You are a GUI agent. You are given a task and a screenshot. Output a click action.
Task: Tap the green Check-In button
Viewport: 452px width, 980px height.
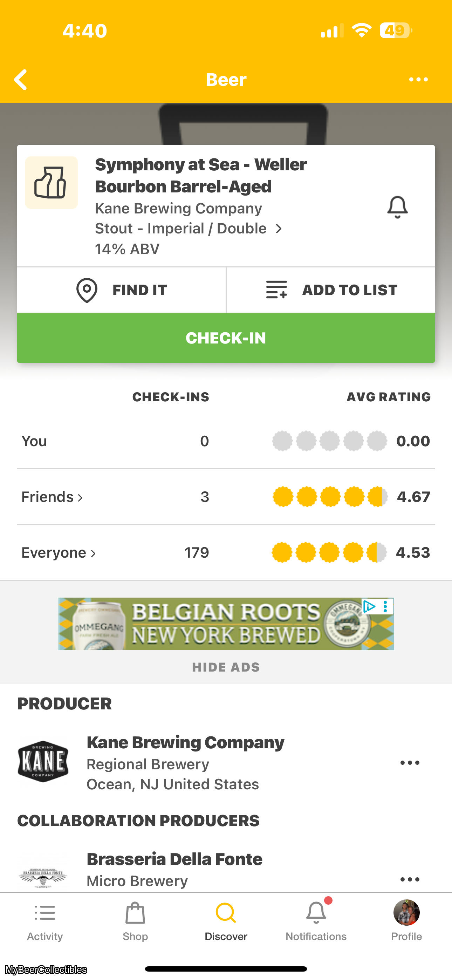coord(226,338)
